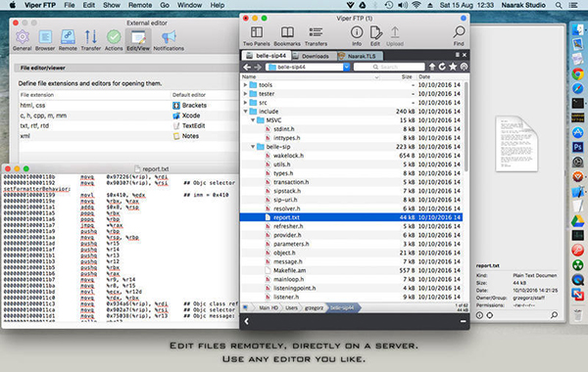Viewport: 588px width, 372px height.
Task: Refresh the belle-sip44 listing
Action: click(x=443, y=67)
